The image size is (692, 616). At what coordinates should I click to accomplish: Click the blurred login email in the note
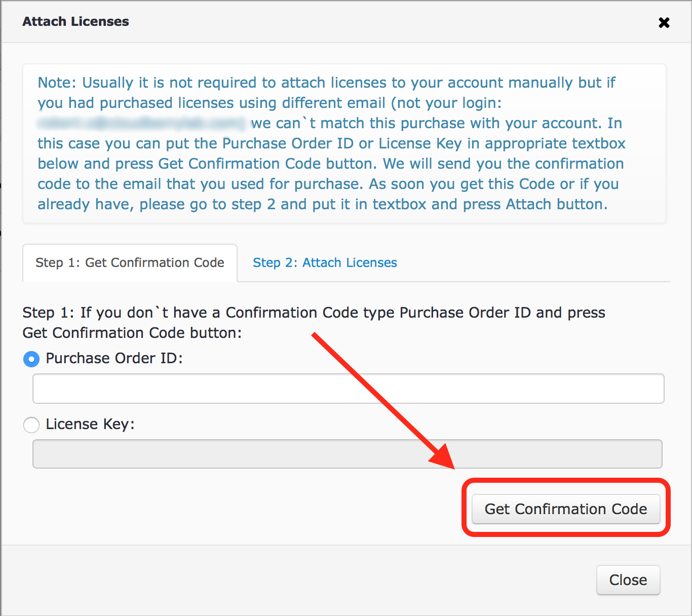click(141, 123)
